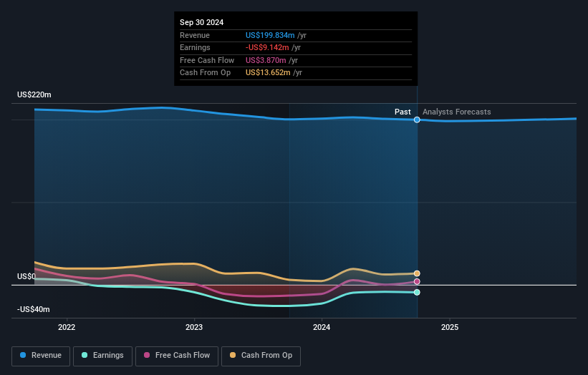Click the Analysts Forecasts label
The width and height of the screenshot is (588, 375).
pos(457,112)
